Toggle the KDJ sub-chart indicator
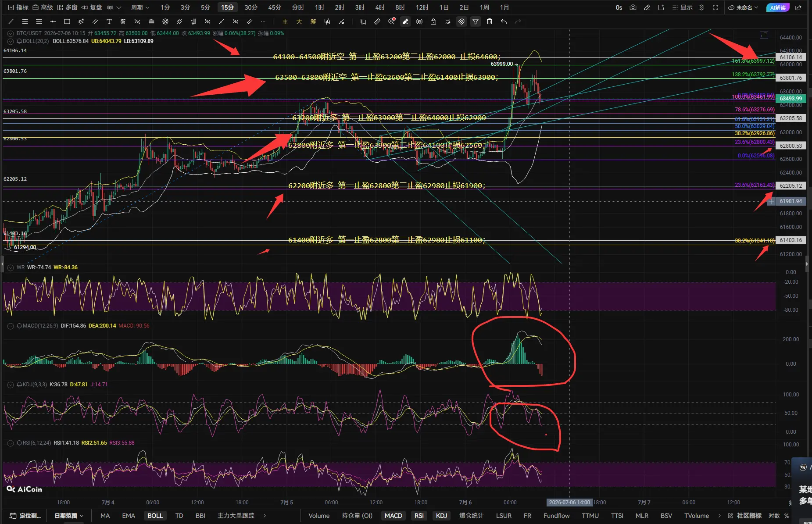The image size is (812, 524). point(441,516)
